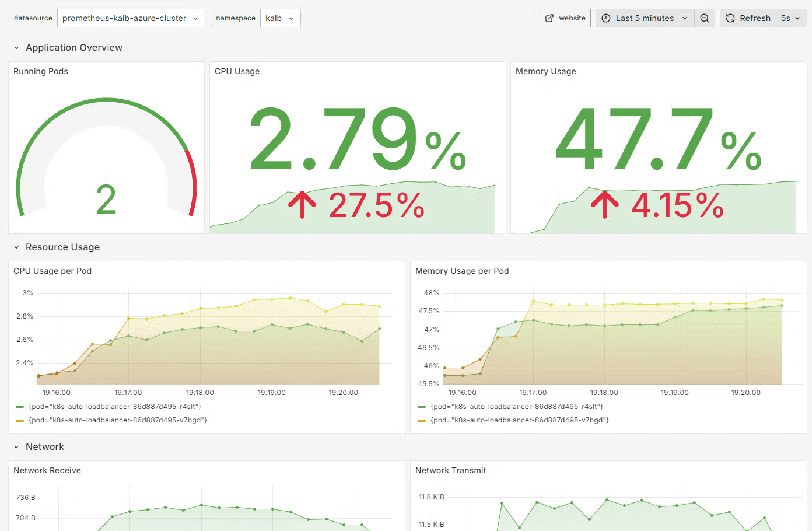This screenshot has width=812, height=531.
Task: Toggle r4slt pod series in Memory legend
Action: click(x=516, y=407)
